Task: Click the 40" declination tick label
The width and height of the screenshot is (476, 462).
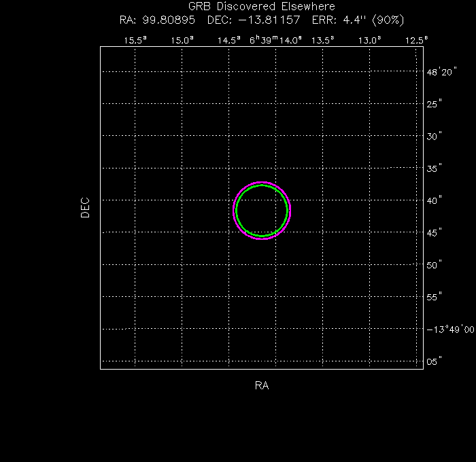Action: click(x=434, y=200)
